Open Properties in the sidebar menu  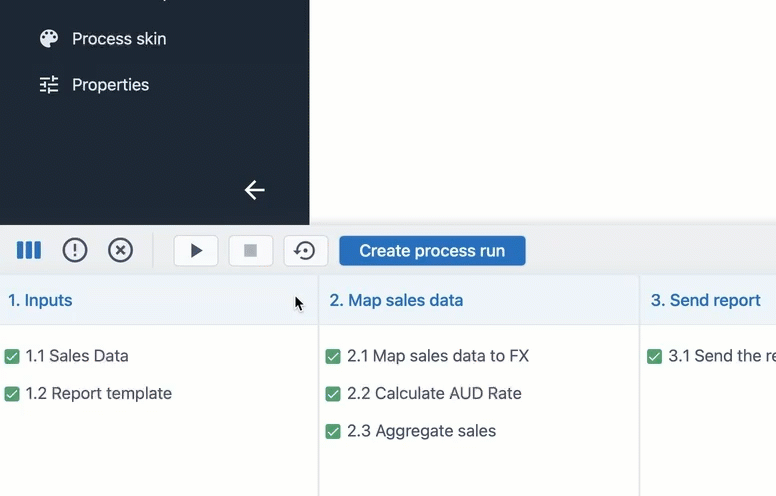click(x=110, y=85)
